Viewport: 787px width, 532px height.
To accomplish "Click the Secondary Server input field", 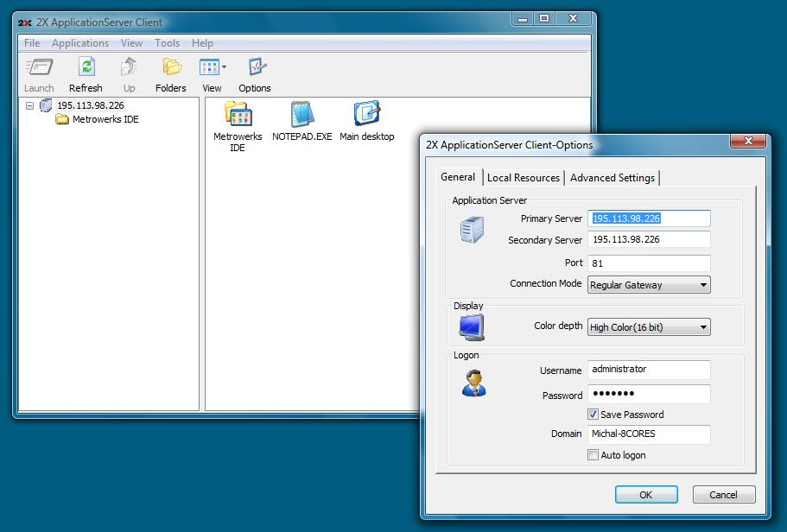I will click(649, 240).
